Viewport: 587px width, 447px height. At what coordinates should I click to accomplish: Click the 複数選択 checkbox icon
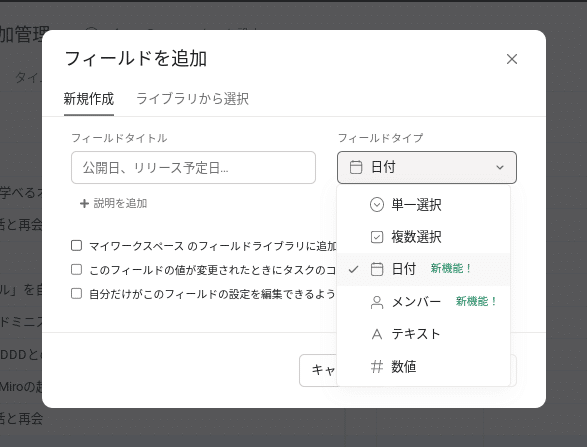click(x=377, y=237)
